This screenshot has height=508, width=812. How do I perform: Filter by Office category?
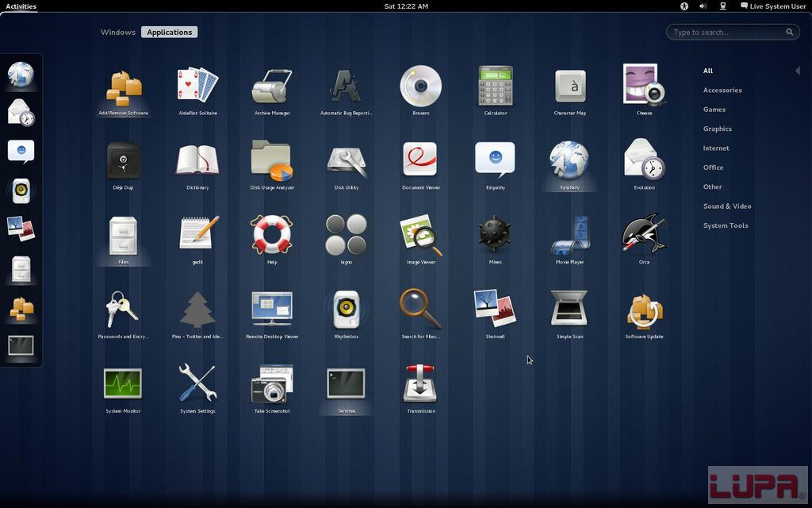pos(713,167)
